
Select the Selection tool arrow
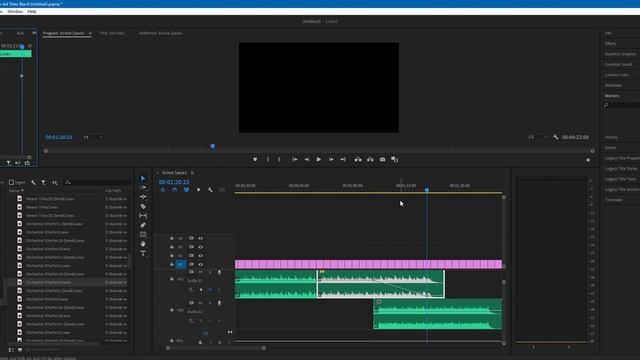tap(143, 178)
